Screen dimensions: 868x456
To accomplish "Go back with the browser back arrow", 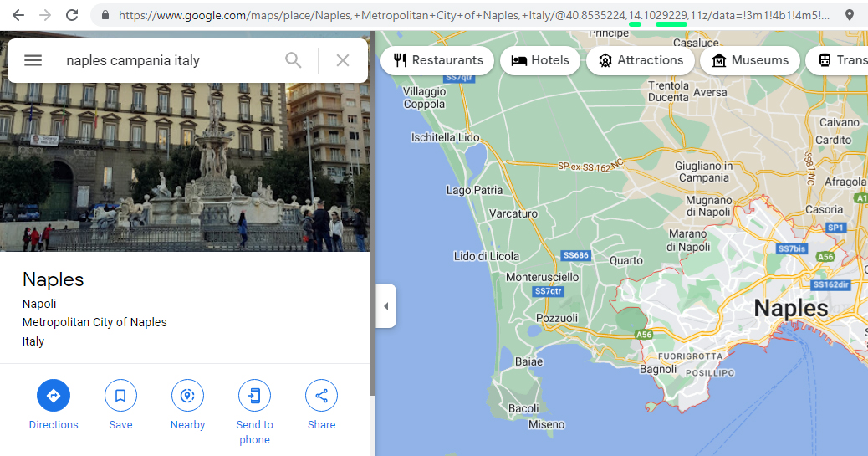I will 18,15.
